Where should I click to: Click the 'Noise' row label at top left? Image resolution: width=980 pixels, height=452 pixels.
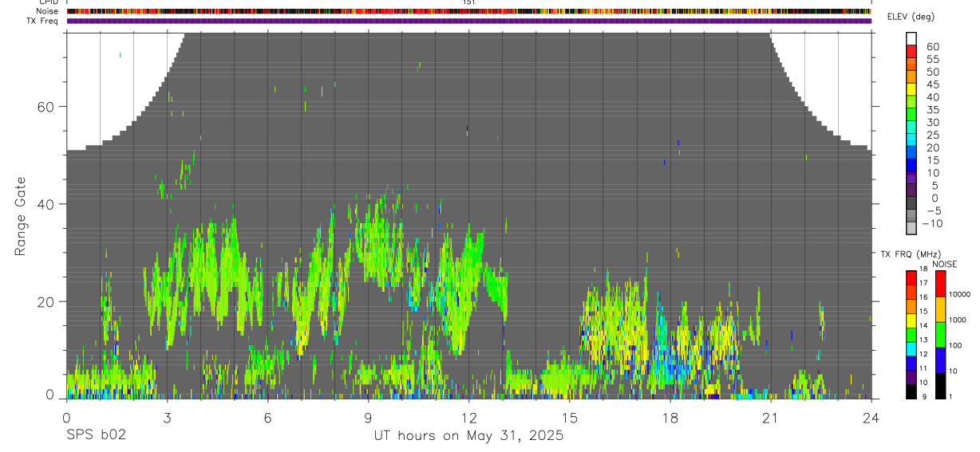(47, 11)
